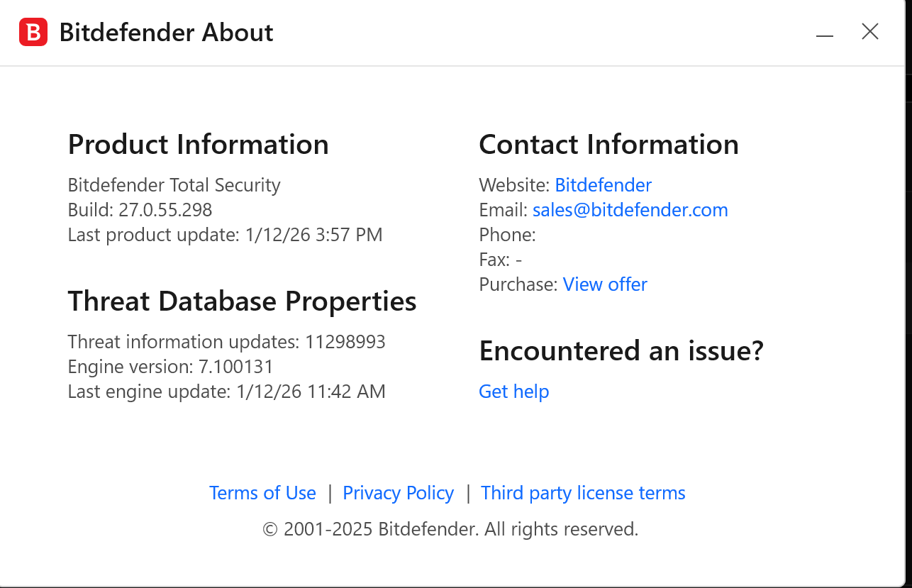Click the Threat information updates number
The height and width of the screenshot is (588, 912).
pyautogui.click(x=345, y=342)
